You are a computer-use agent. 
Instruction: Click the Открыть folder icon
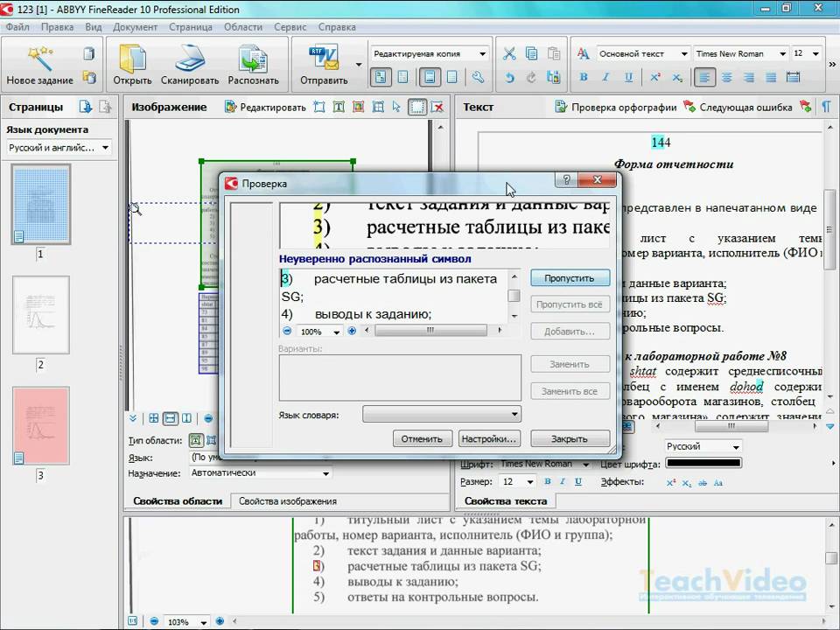[x=132, y=59]
